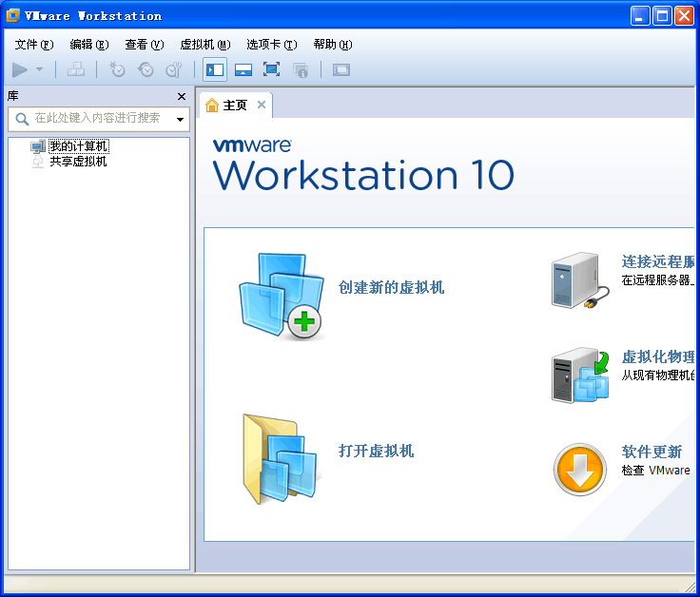Open the Snapshot Manager toolbar icon

tap(174, 69)
